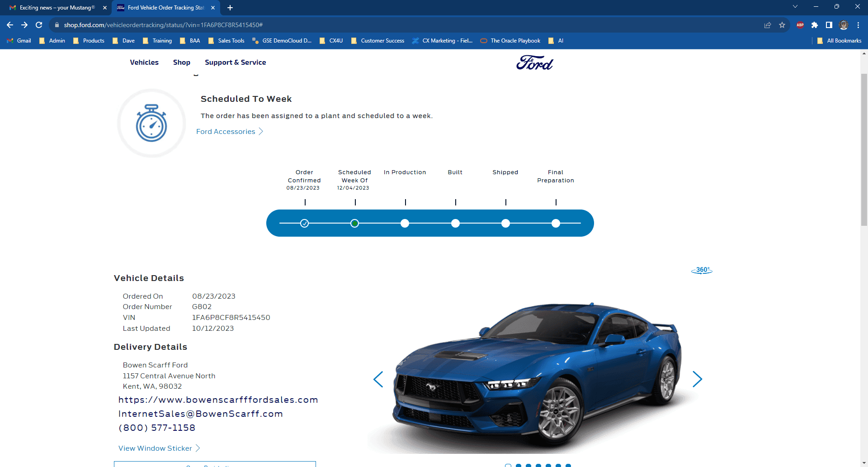Click the stopwatch status icon
Screen dimensions: 868x467
151,123
